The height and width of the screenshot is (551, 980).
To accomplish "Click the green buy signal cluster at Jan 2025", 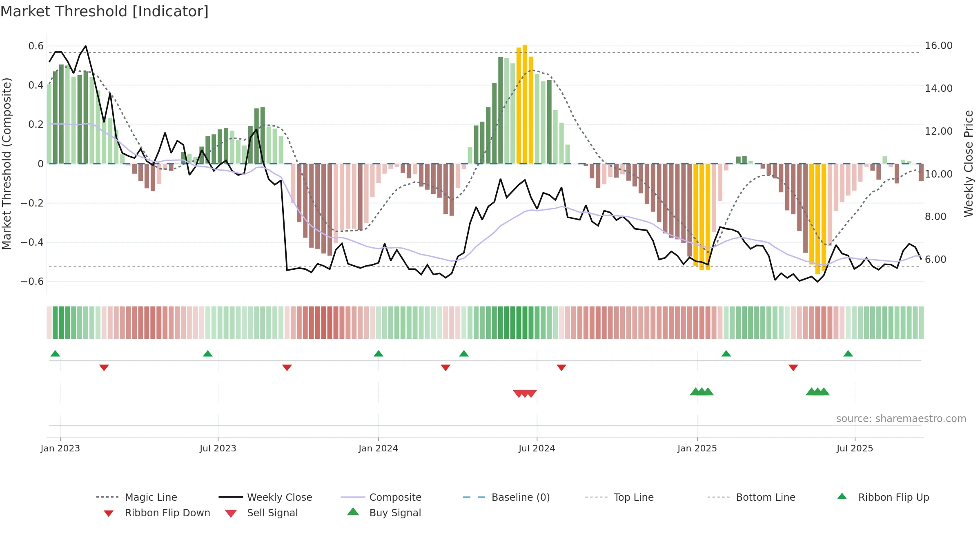I will [702, 391].
